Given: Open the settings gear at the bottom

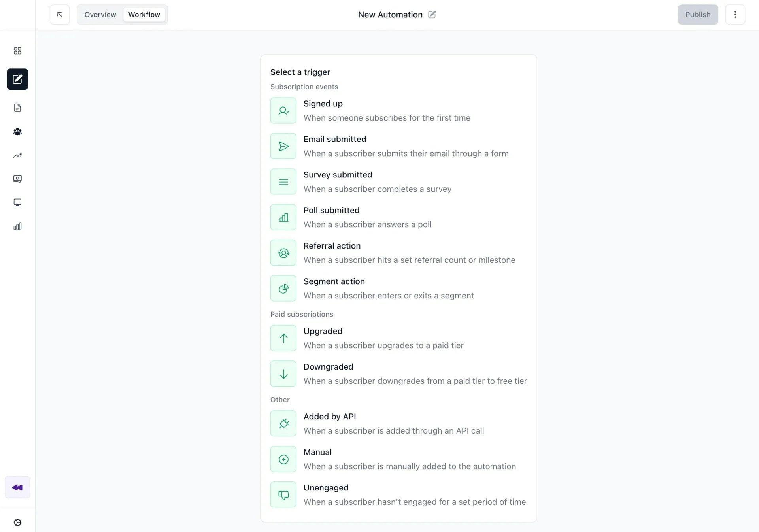Looking at the screenshot, I should pyautogui.click(x=17, y=522).
